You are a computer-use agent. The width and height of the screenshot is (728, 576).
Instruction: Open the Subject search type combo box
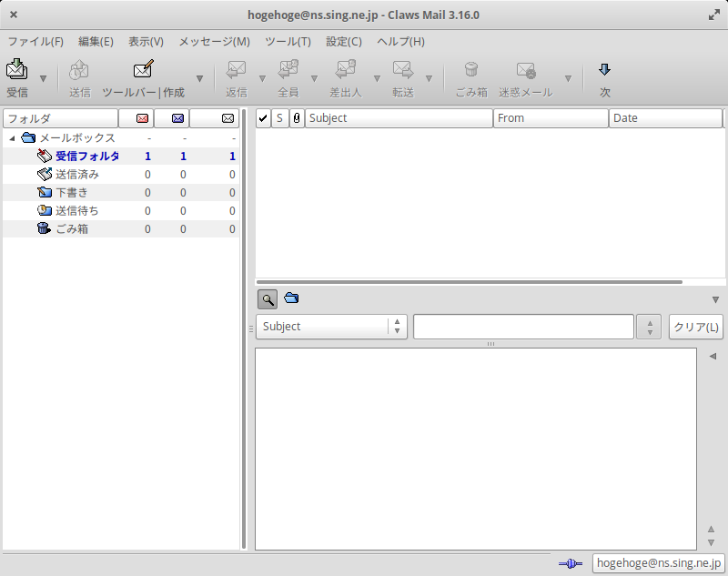(331, 327)
